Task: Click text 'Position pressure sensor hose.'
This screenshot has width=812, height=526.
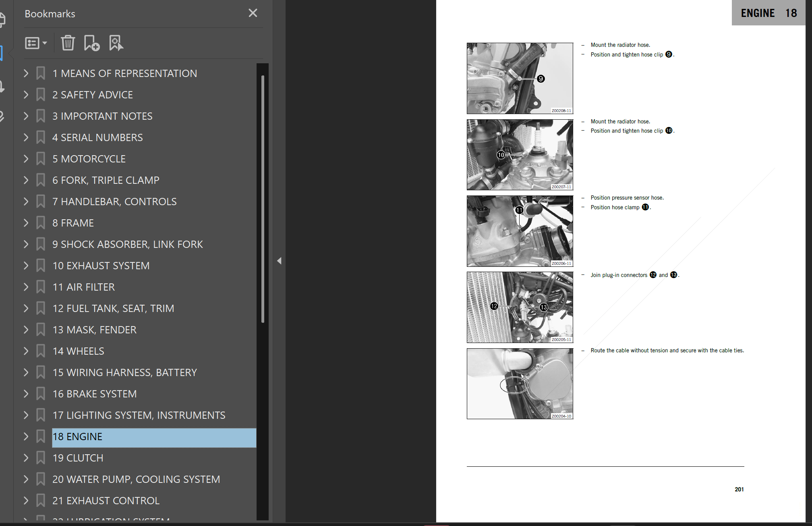Action: [627, 198]
